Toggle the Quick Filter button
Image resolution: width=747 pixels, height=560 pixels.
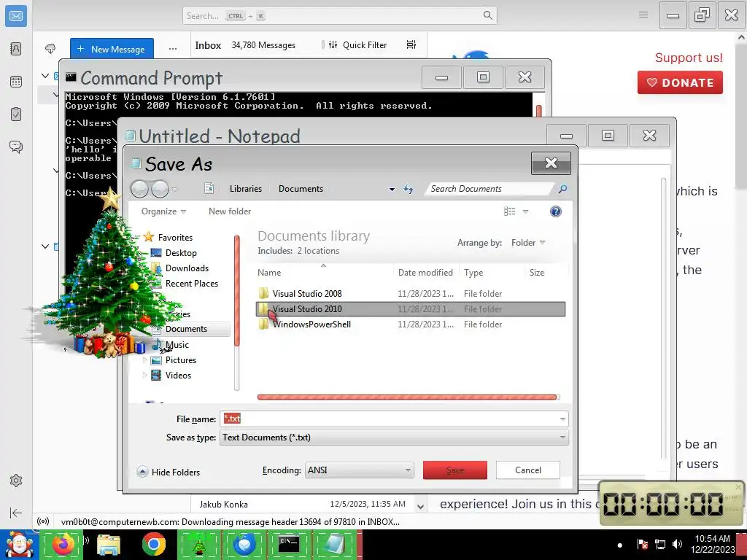coord(358,44)
